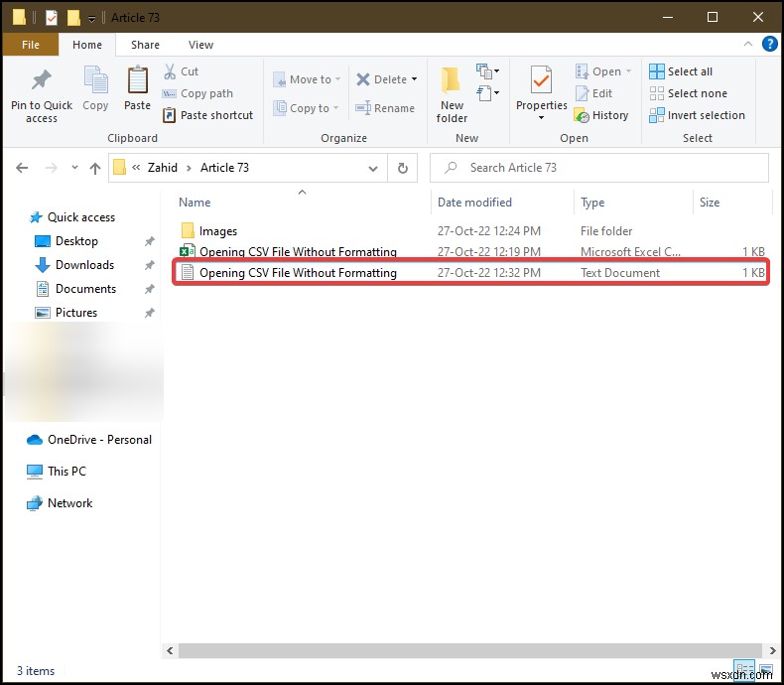This screenshot has height=685, width=784.
Task: Click the Paste clipboard icon
Action: [137, 80]
